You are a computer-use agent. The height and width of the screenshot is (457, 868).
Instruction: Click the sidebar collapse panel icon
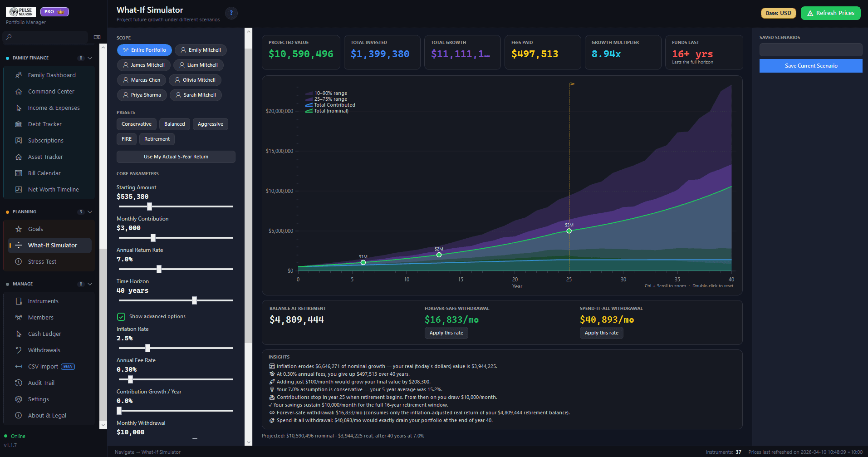pyautogui.click(x=97, y=37)
